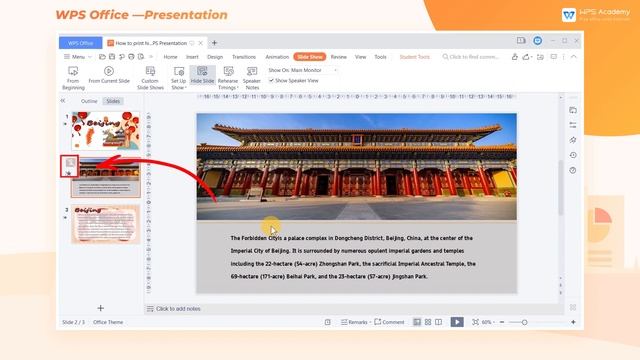Screen dimensions: 640x360
Task: Switch to the Design tab
Action: tap(215, 57)
